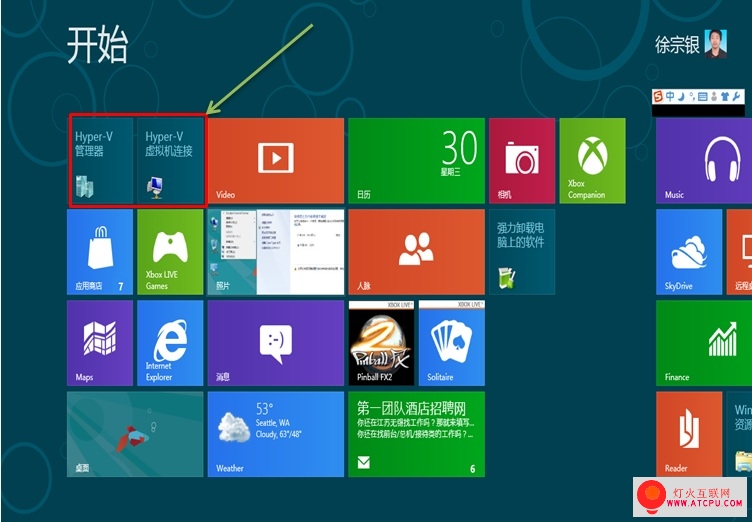Toggle the IME moon half-width icon
Screen dimensions: 752x522
(681, 96)
